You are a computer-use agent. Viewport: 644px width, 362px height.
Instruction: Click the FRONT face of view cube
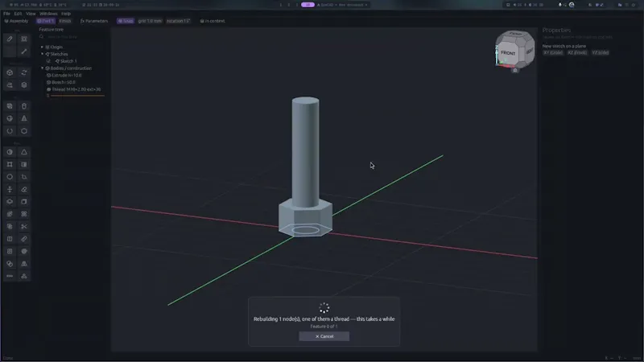coord(508,53)
